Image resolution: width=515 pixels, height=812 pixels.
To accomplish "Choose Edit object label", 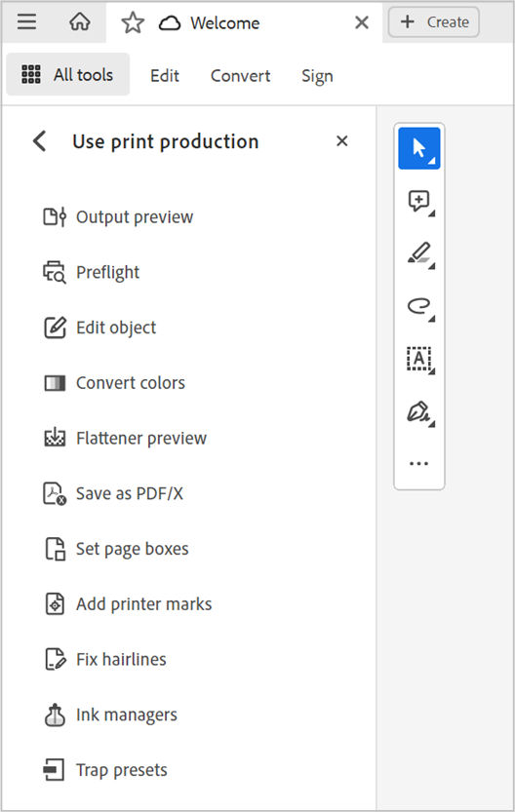I will coord(116,328).
